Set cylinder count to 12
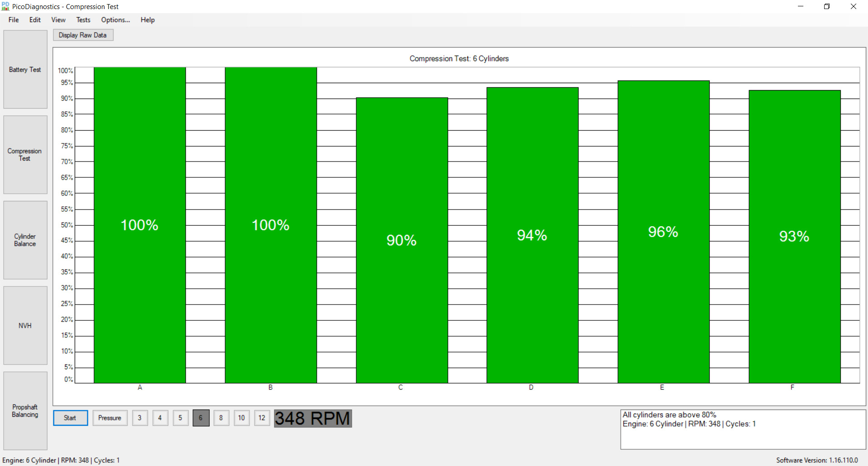 click(x=262, y=418)
